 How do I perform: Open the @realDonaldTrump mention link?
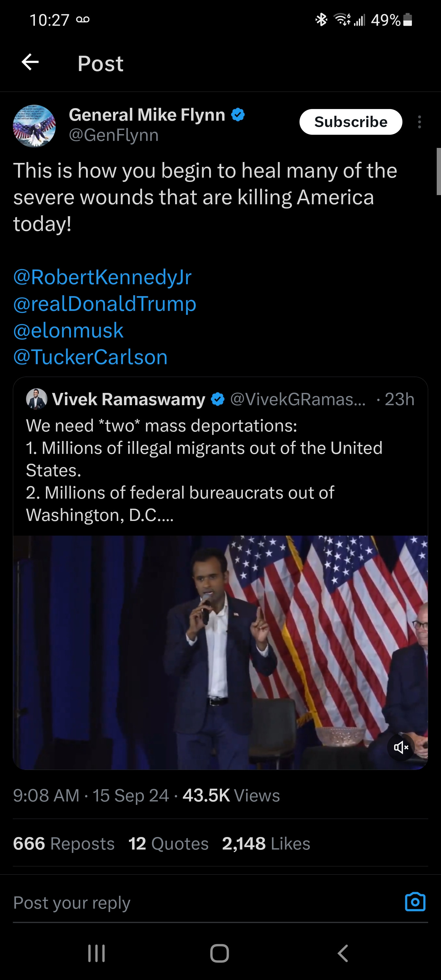coord(105,303)
